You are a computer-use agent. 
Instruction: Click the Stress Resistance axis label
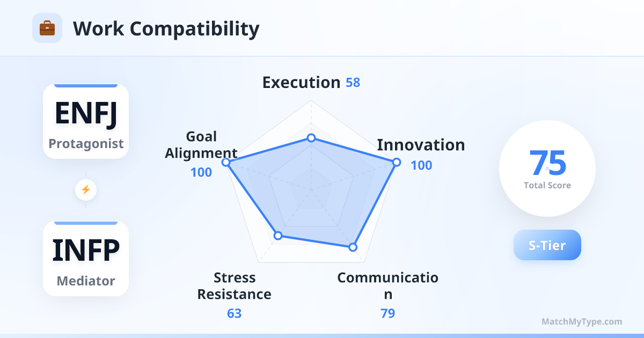(235, 286)
